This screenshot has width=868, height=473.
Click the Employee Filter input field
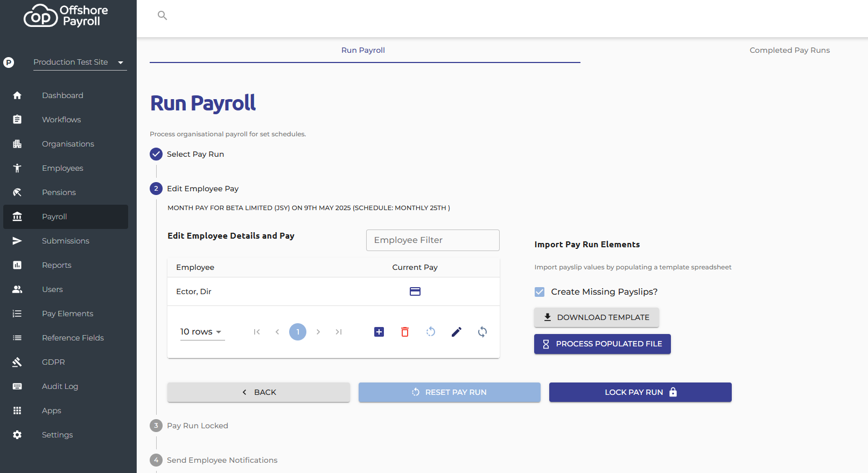point(433,240)
